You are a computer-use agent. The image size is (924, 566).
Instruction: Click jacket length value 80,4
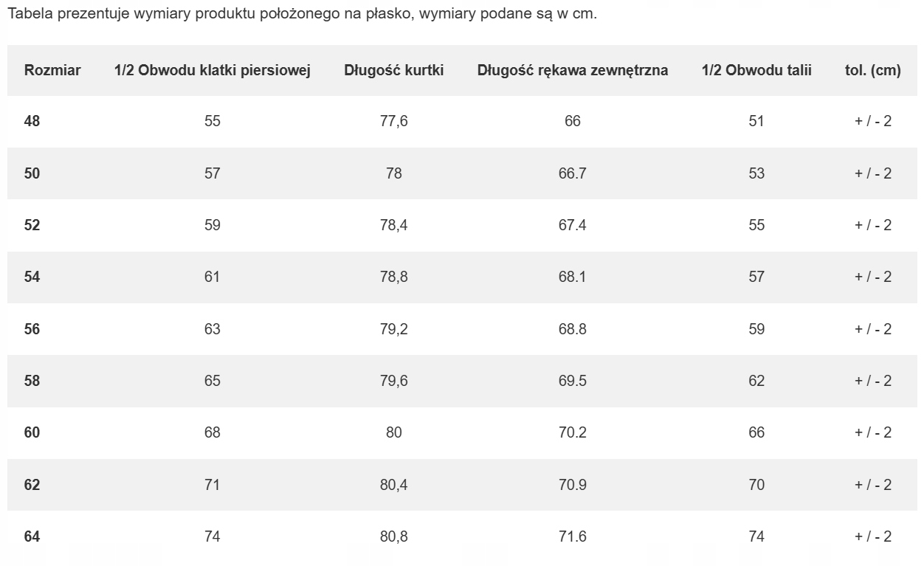[393, 485]
